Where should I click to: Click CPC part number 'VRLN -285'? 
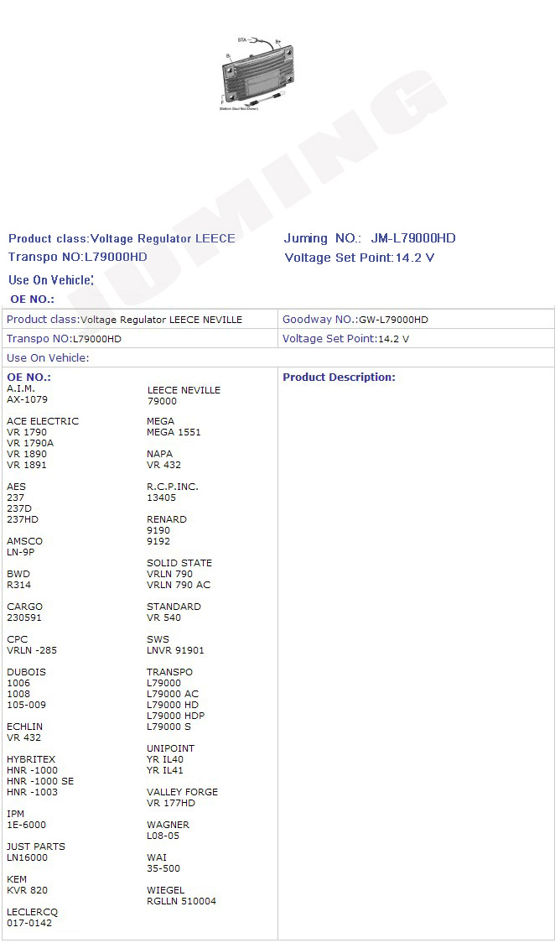[x=32, y=650]
